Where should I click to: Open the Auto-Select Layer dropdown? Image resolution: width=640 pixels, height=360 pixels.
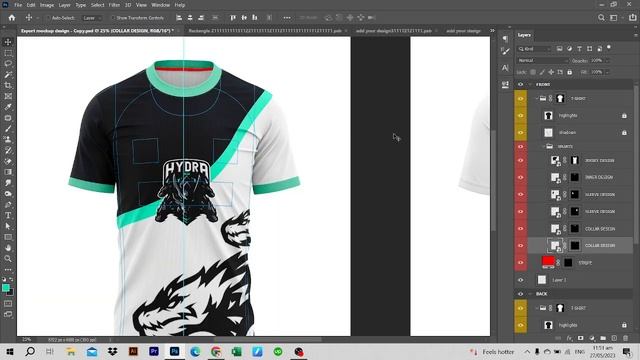coord(92,18)
